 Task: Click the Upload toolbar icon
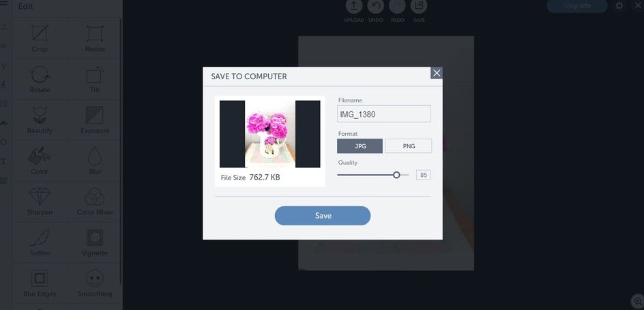pyautogui.click(x=354, y=5)
